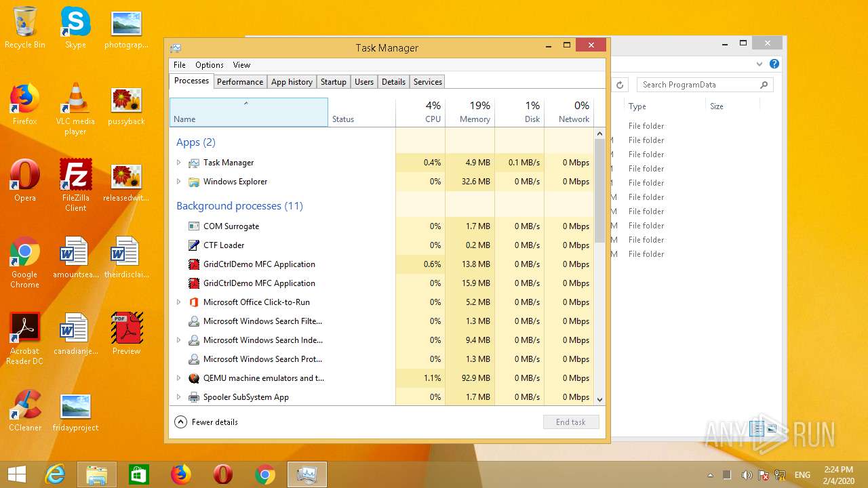Switch to the Details tab
The image size is (868, 488).
pyautogui.click(x=393, y=82)
